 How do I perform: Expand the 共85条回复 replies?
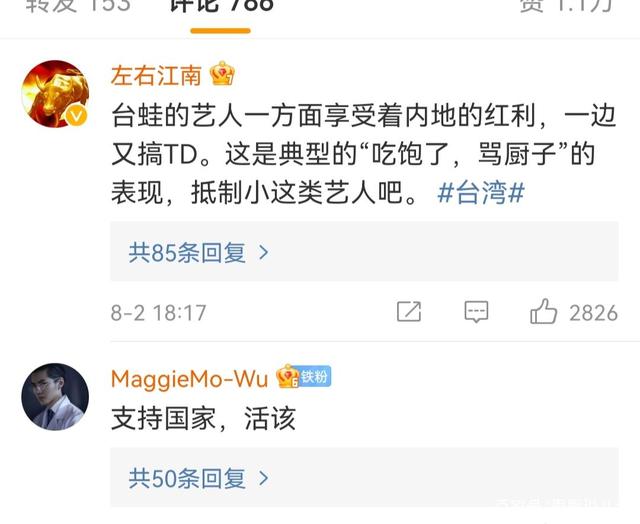coord(364,252)
